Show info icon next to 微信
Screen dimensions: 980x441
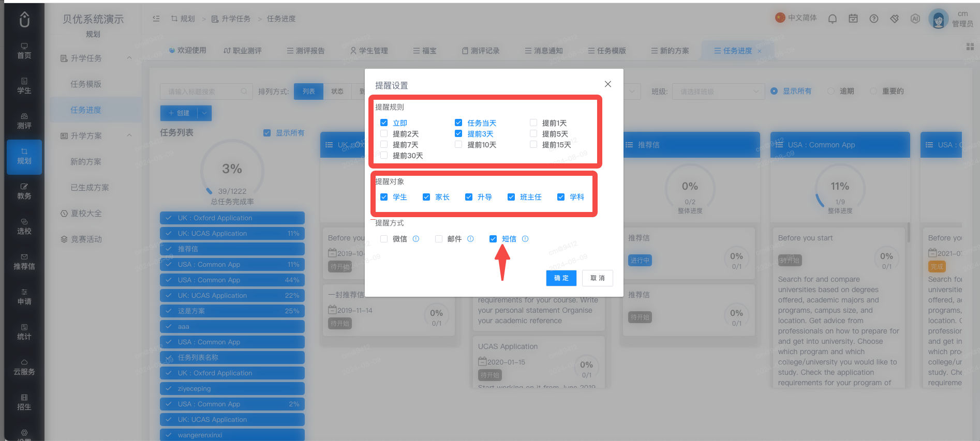point(416,239)
